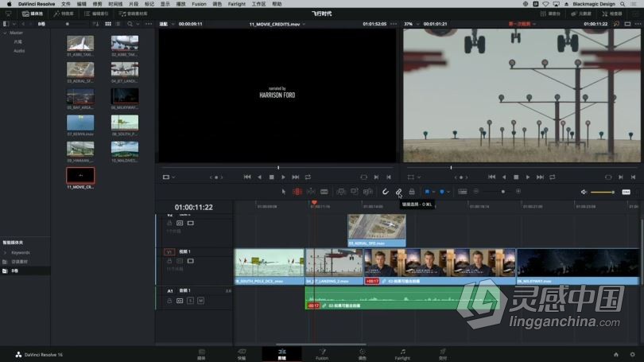Activate the Dynamic Trim Mode tool
This screenshot has height=362, width=644.
(x=311, y=192)
